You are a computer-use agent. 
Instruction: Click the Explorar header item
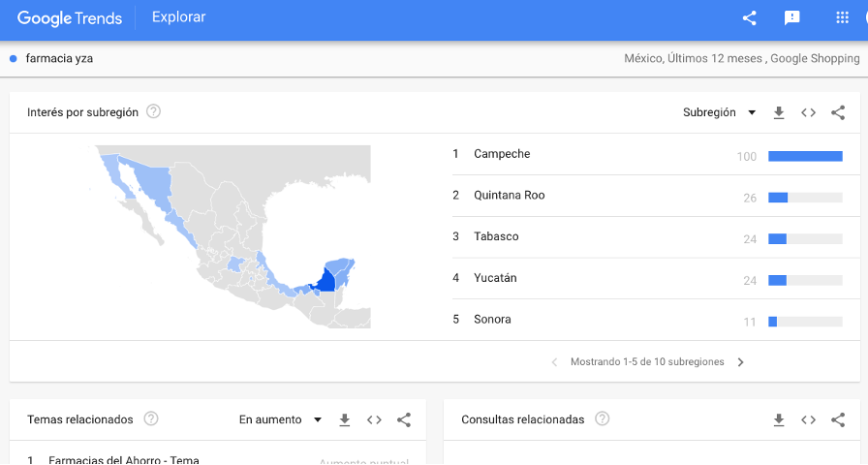pyautogui.click(x=178, y=17)
